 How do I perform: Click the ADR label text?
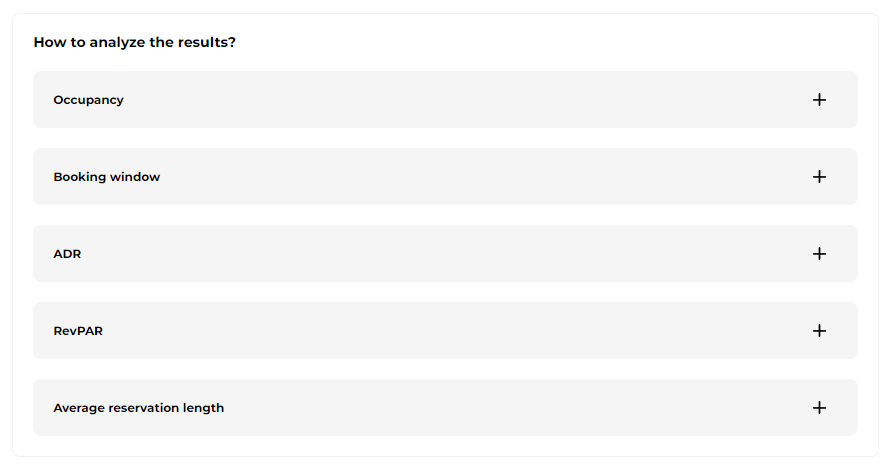tap(67, 254)
